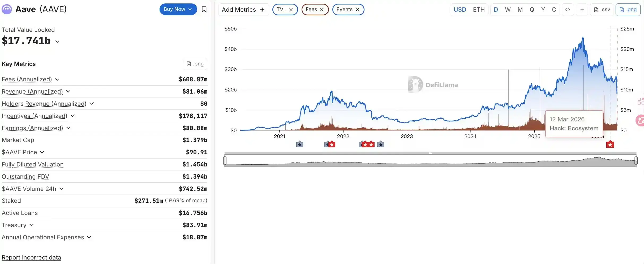
Task: Open the Buy Now dropdown
Action: (178, 9)
